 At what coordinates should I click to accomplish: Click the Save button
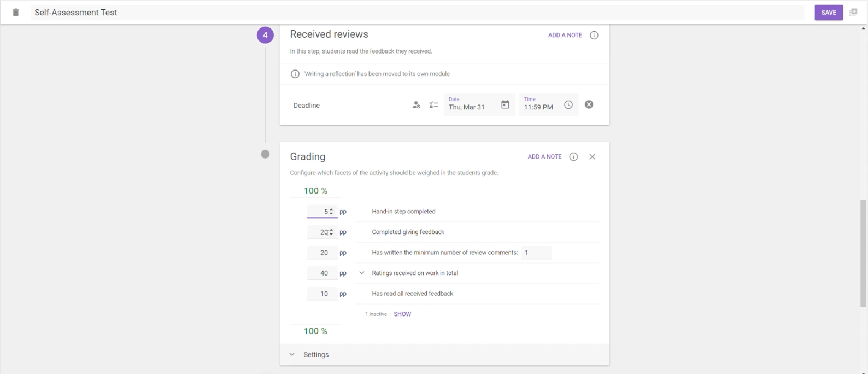[x=828, y=13]
